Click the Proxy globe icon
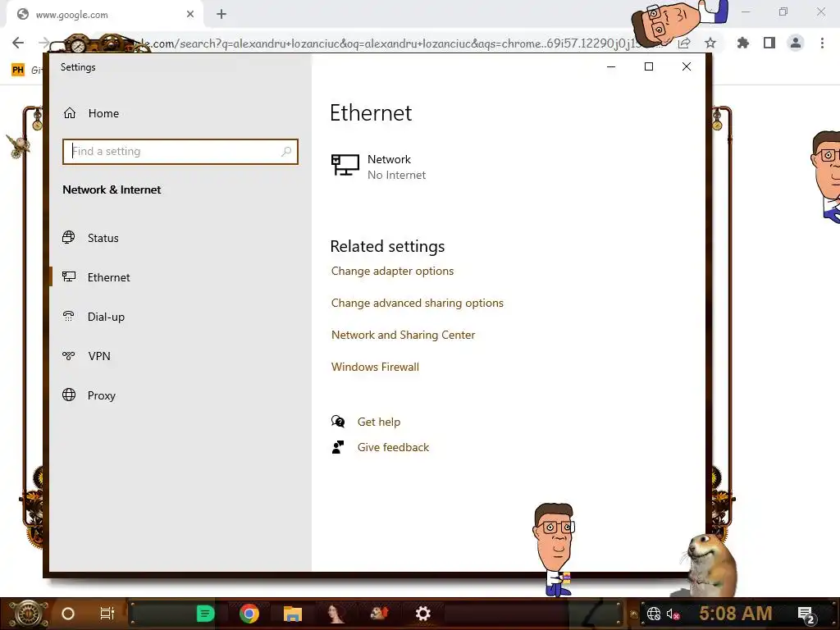The width and height of the screenshot is (840, 630). pyautogui.click(x=69, y=395)
